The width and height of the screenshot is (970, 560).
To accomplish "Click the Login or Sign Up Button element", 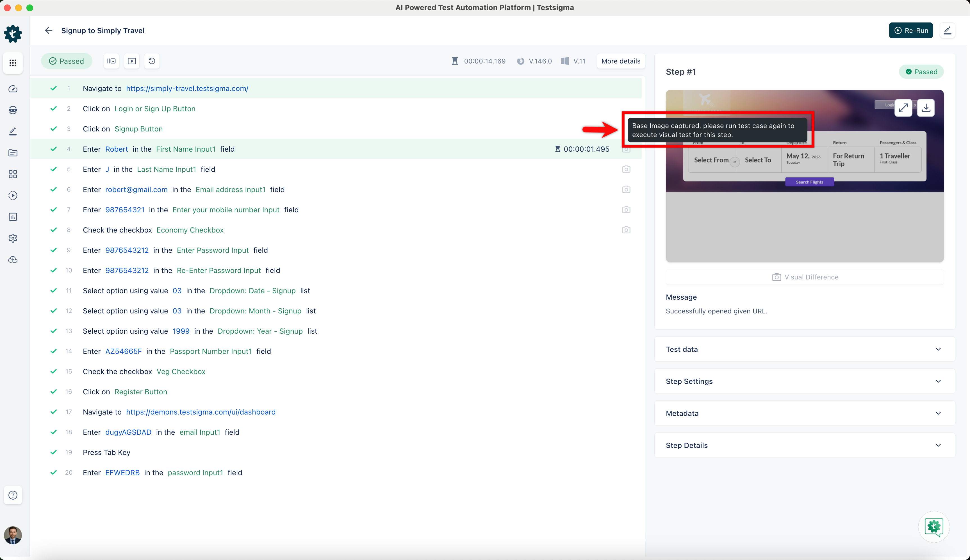I will [x=155, y=109].
